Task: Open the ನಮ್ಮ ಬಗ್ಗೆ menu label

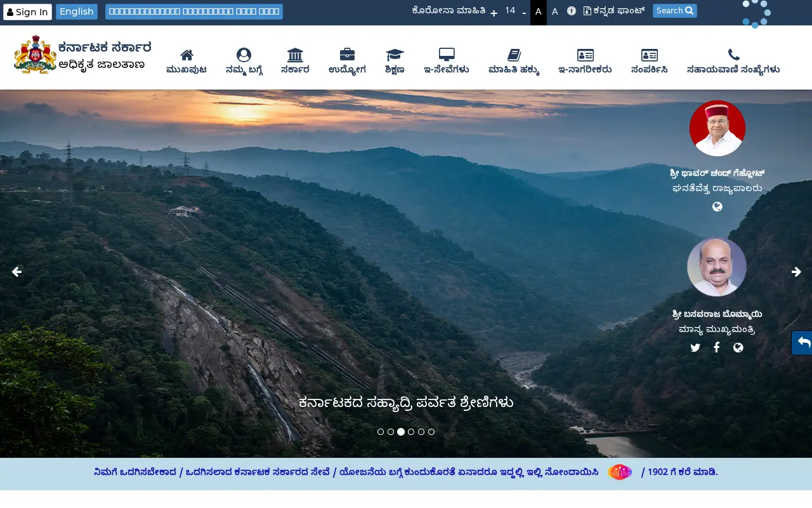Action: [x=244, y=70]
